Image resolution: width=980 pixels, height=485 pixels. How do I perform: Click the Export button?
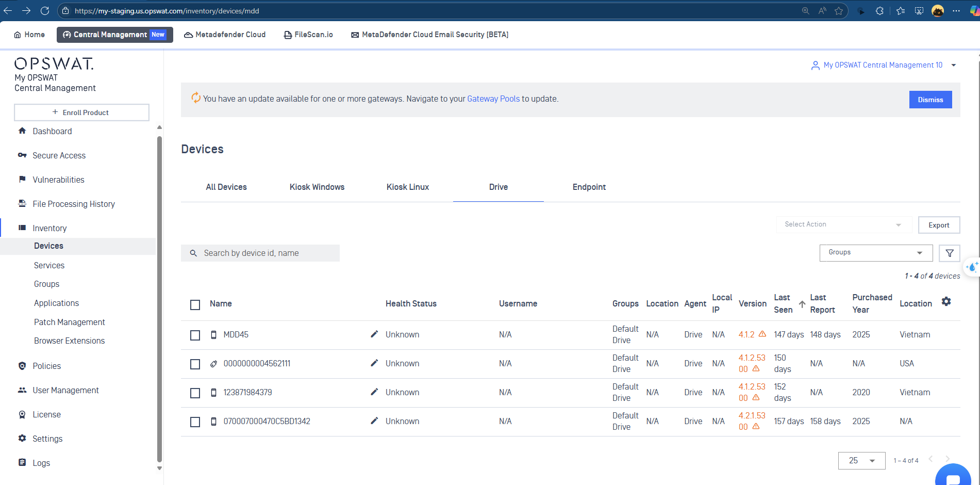939,225
